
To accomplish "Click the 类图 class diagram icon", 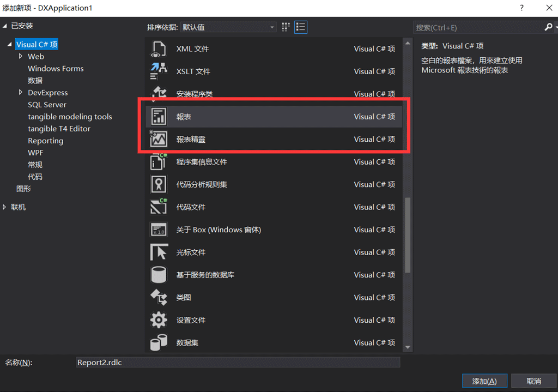I will (x=159, y=297).
